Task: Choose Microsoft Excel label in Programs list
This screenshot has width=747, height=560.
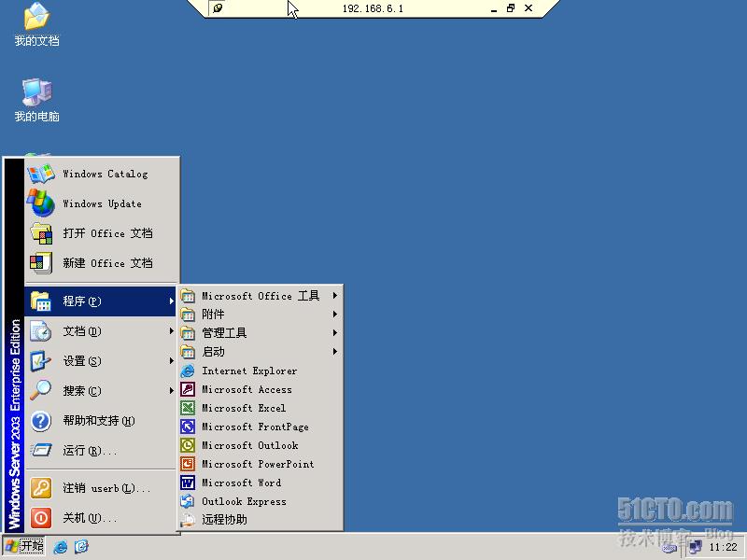Action: pyautogui.click(x=244, y=408)
